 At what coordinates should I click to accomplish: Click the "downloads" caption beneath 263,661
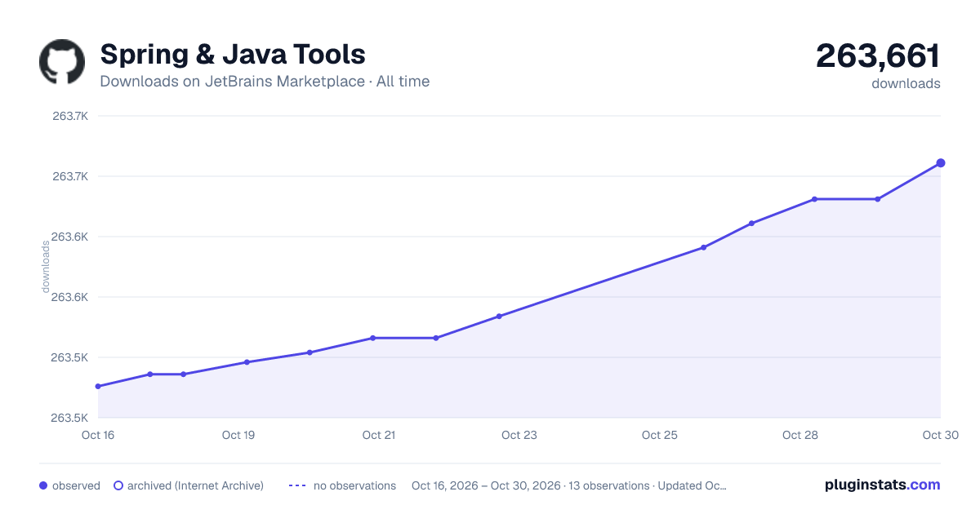click(x=906, y=83)
